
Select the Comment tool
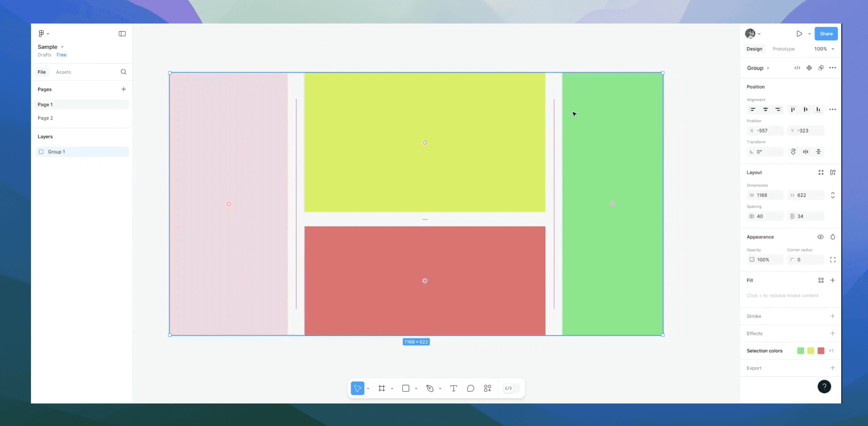(470, 388)
